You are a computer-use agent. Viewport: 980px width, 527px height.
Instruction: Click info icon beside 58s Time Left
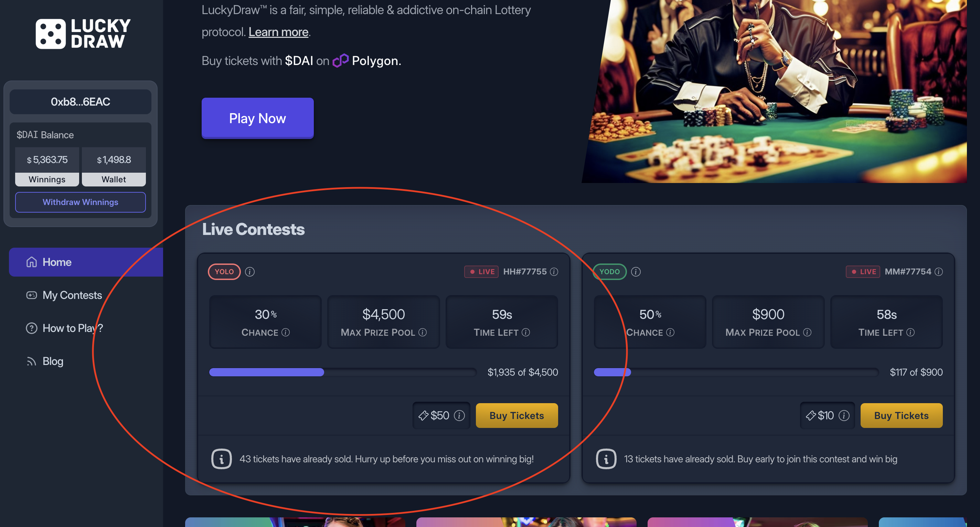910,332
